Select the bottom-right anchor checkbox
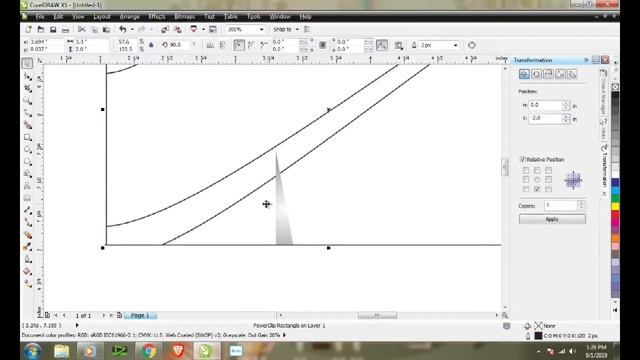 pyautogui.click(x=548, y=189)
